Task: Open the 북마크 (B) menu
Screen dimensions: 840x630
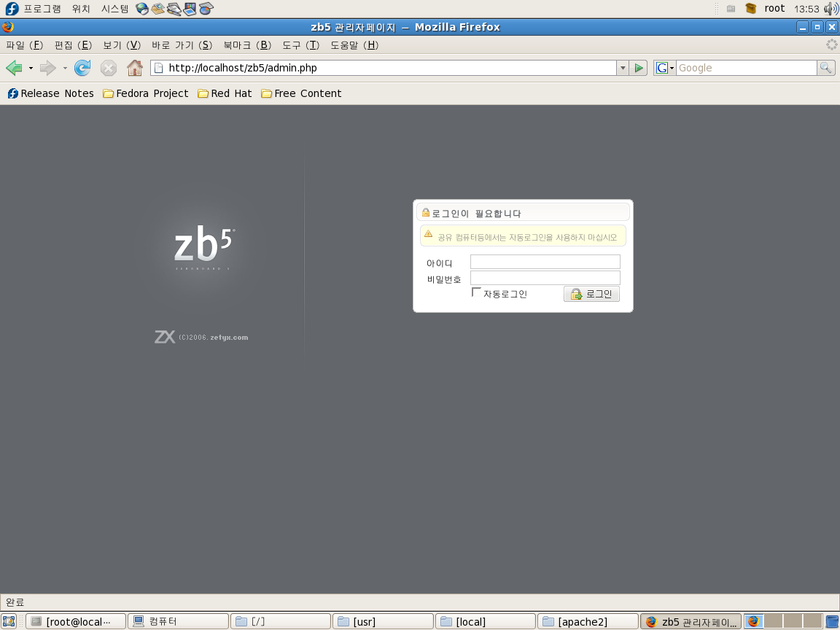Action: point(247,45)
